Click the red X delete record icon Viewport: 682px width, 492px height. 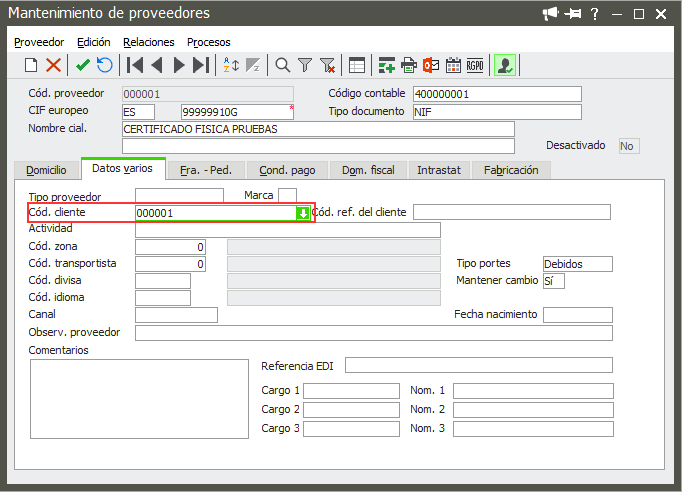[x=53, y=65]
